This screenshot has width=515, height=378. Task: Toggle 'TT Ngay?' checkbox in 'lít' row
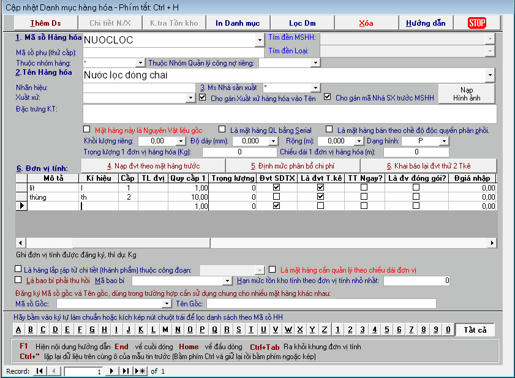(364, 187)
